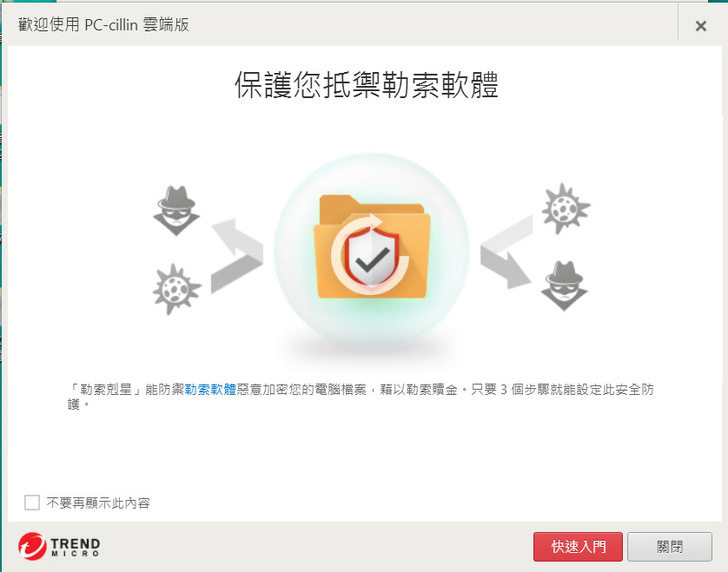The height and width of the screenshot is (572, 728).
Task: Click the Trend Micro logo
Action: [59, 546]
